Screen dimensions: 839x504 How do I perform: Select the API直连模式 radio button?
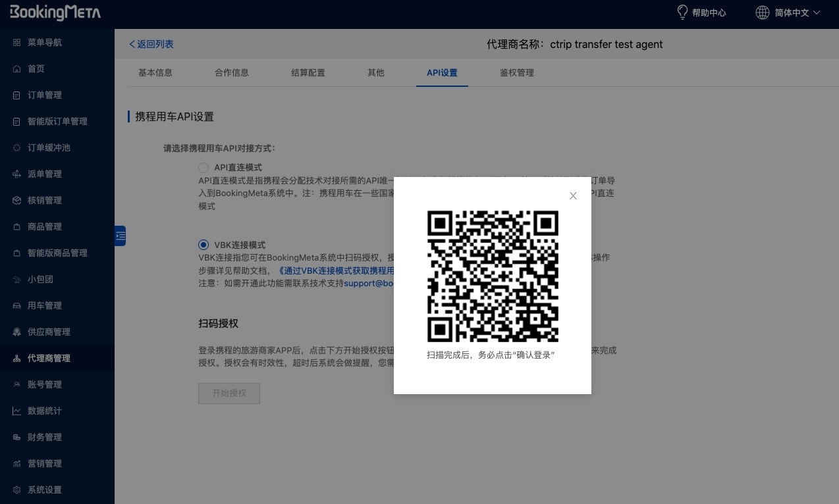(203, 168)
